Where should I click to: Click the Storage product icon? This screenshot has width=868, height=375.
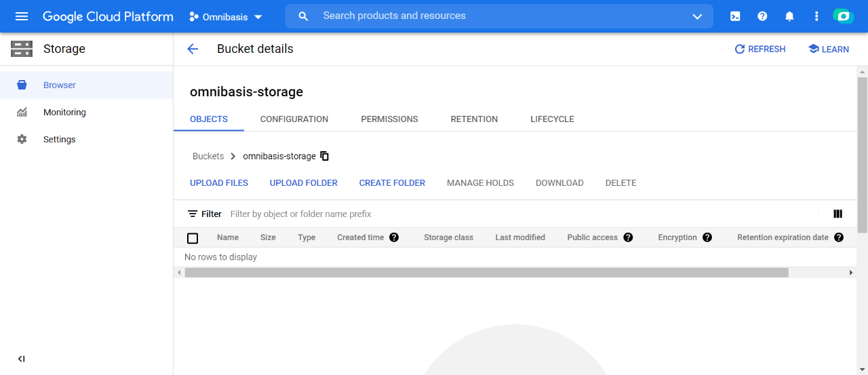pyautogui.click(x=22, y=49)
